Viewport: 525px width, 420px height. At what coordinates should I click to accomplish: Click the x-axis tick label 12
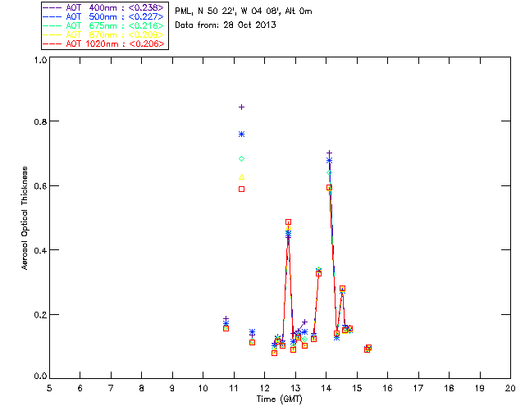[x=264, y=389]
